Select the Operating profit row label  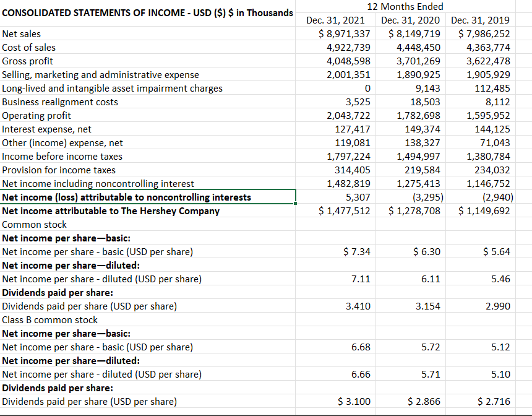coord(36,115)
